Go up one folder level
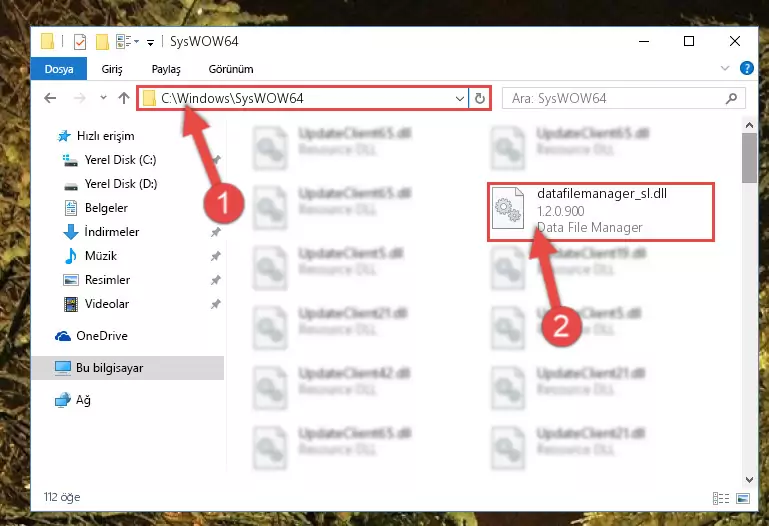The image size is (769, 526). [124, 98]
